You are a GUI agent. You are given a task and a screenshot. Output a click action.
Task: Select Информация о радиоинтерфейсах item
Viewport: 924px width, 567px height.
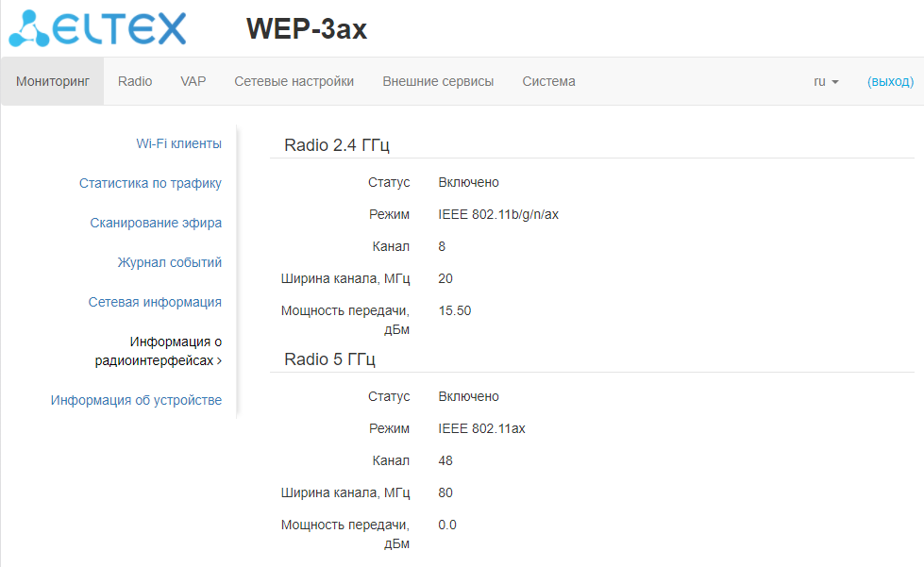click(x=159, y=351)
